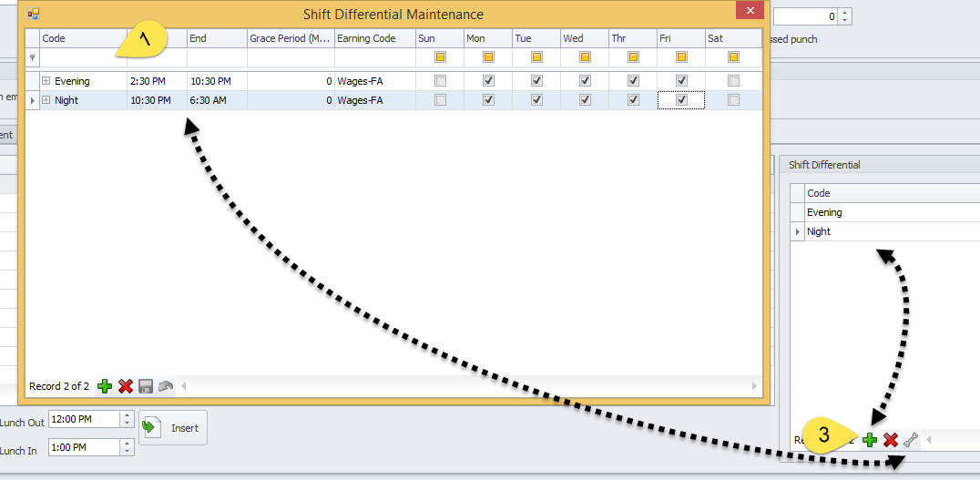Viewport: 980px width, 480px height.
Task: Click the gray undo arrow icon
Action: click(x=166, y=387)
